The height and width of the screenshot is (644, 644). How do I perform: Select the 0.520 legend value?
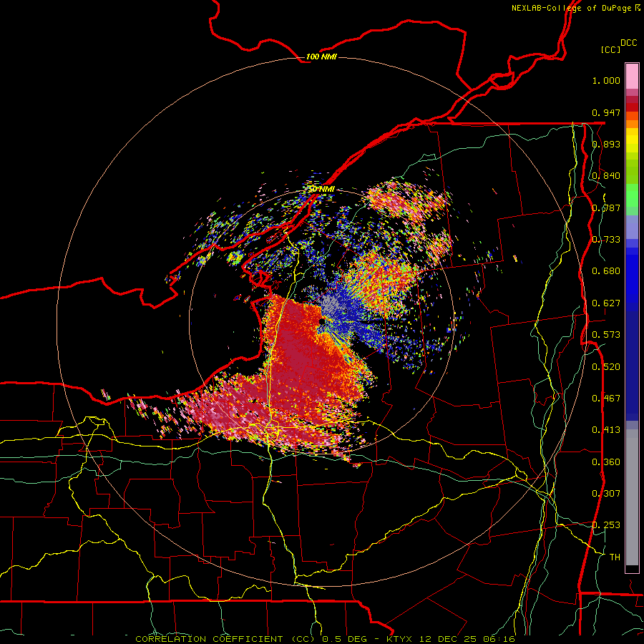tap(606, 367)
